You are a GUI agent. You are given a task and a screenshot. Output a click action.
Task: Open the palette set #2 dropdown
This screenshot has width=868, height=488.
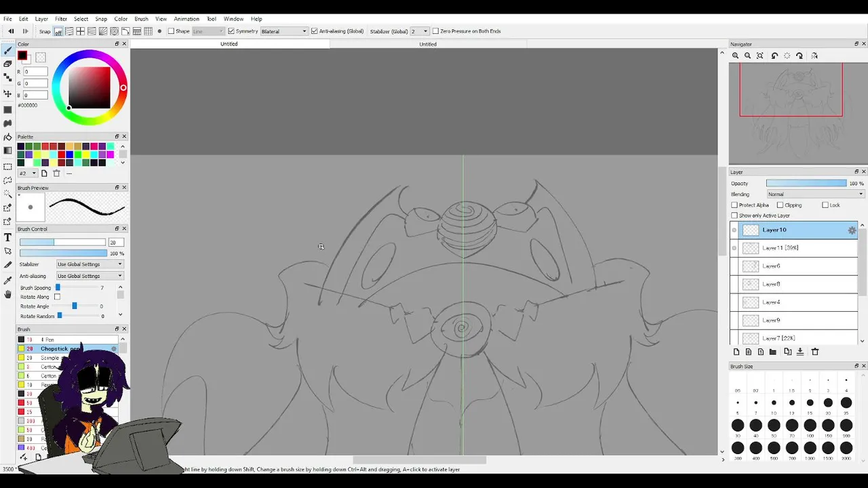(x=28, y=174)
